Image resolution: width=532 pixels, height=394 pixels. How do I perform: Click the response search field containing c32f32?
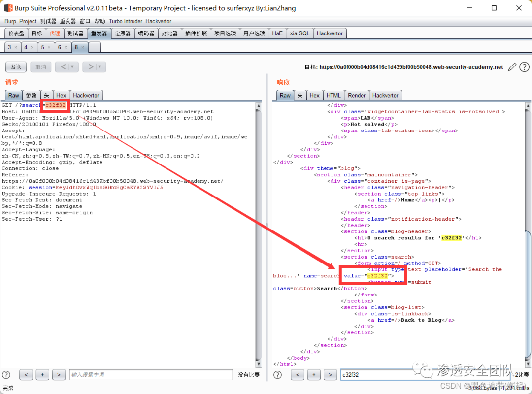(x=426, y=375)
